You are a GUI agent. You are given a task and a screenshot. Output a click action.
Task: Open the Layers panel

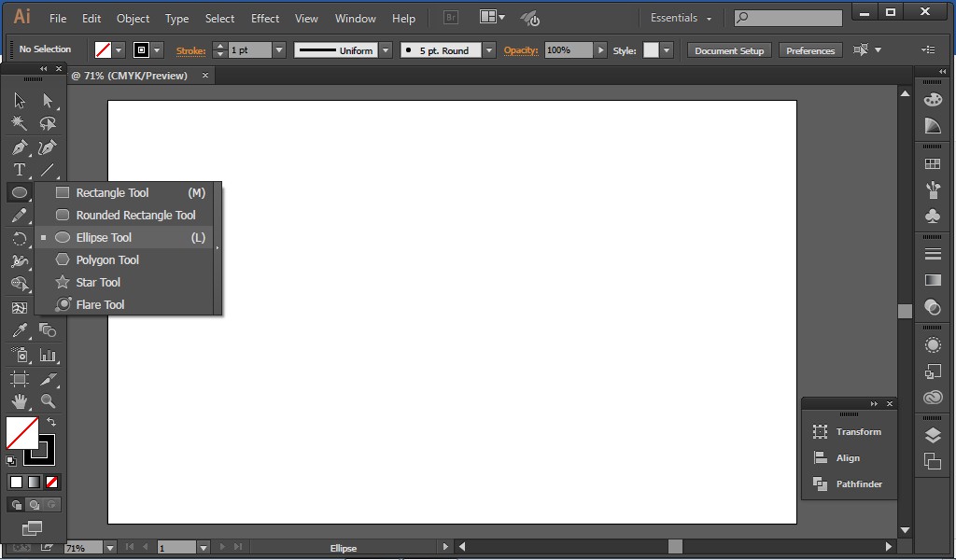(933, 435)
